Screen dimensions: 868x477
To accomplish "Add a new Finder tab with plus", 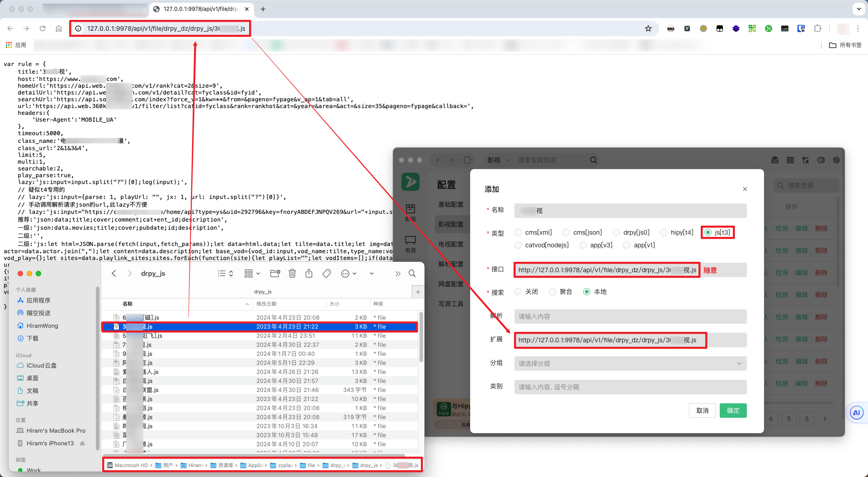I will pos(418,292).
